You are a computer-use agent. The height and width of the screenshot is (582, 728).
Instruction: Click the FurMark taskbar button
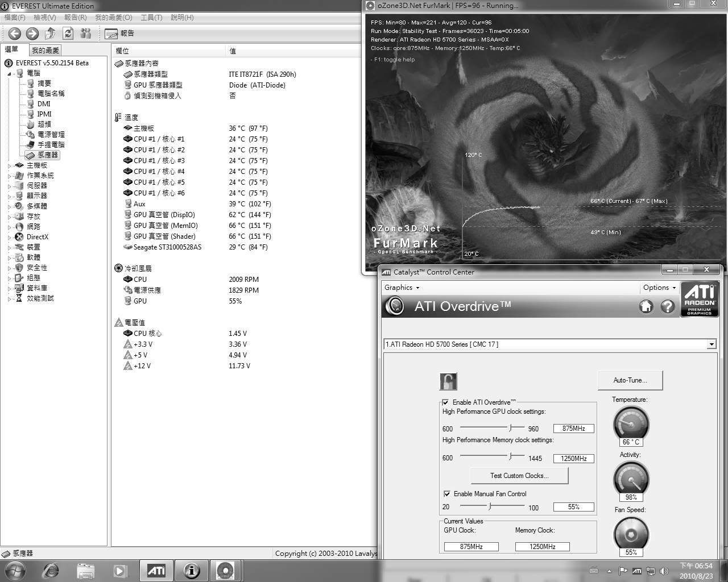[226, 571]
